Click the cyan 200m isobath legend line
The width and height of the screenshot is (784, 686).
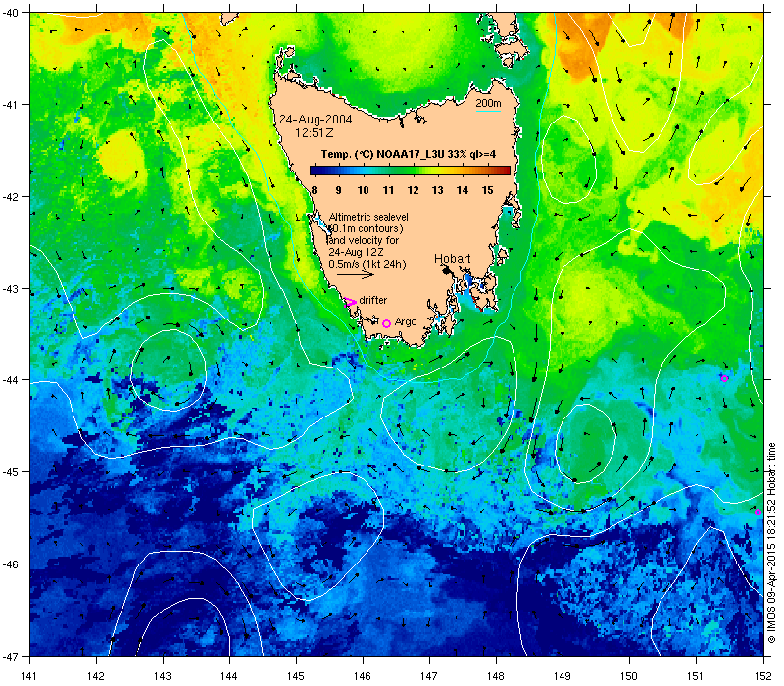pos(488,111)
